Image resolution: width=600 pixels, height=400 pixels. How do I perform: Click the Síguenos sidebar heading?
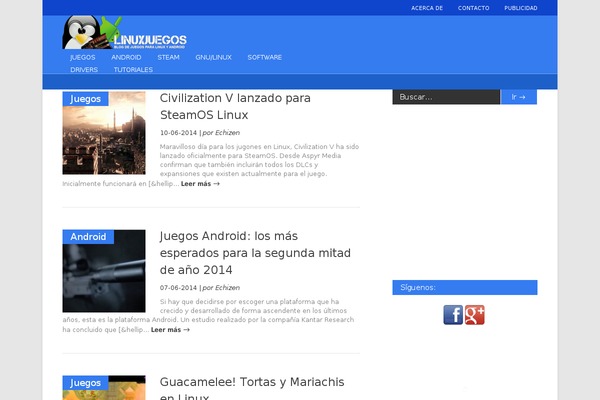pos(465,287)
